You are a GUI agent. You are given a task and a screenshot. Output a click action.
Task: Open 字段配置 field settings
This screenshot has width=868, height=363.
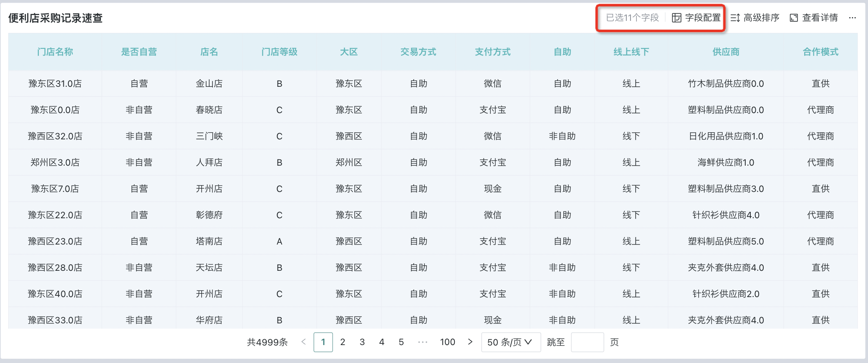click(696, 18)
